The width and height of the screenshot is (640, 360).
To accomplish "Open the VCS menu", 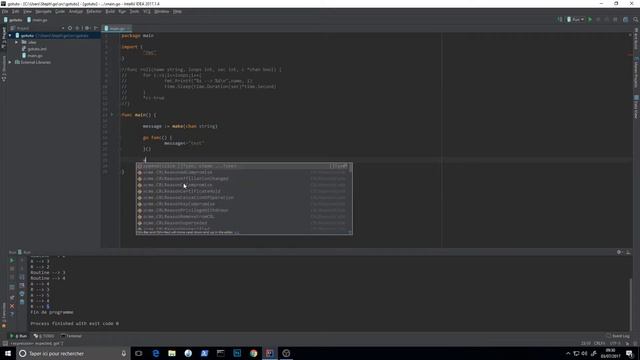I will click(x=147, y=12).
